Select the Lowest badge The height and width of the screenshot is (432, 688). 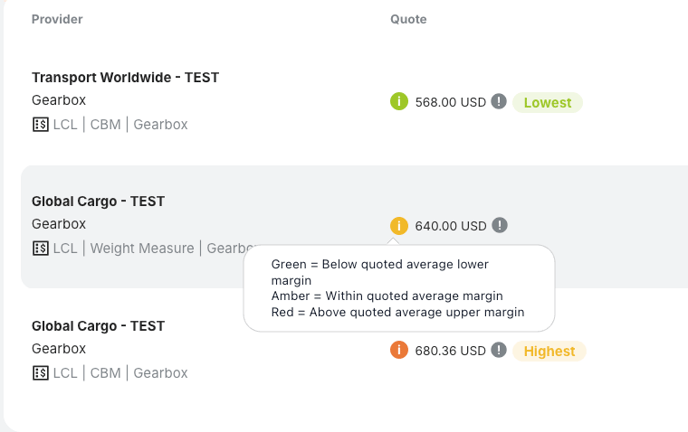pyautogui.click(x=548, y=102)
